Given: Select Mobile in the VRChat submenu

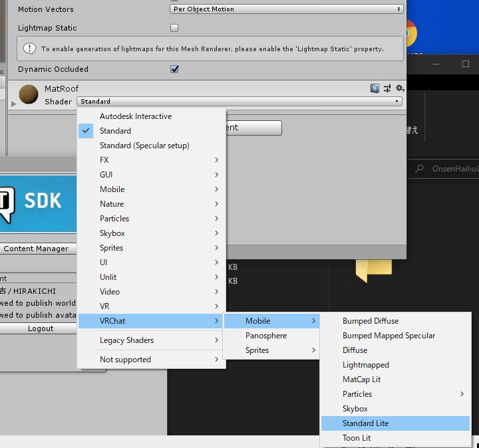Looking at the screenshot, I should click(271, 321).
